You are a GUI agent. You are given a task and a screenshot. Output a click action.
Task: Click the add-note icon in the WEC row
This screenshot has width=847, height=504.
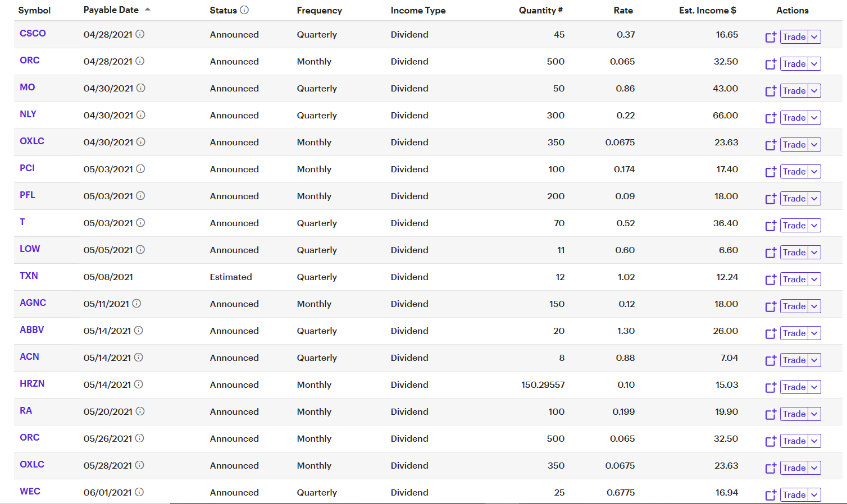[771, 495]
